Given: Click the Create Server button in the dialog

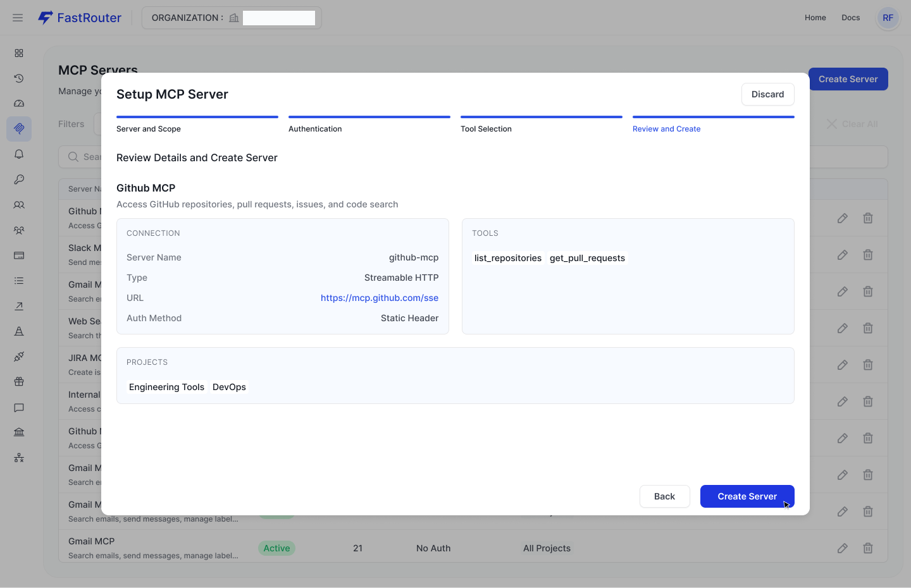Looking at the screenshot, I should [747, 496].
